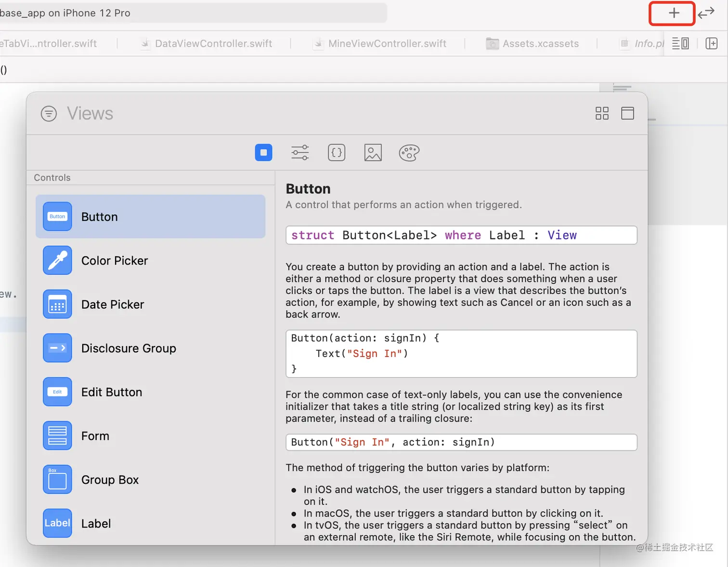Click "The method of triggering the button" line

417,468
